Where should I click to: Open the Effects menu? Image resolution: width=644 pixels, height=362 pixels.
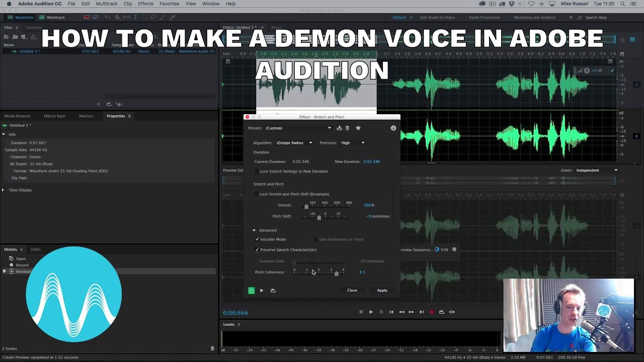145,4
